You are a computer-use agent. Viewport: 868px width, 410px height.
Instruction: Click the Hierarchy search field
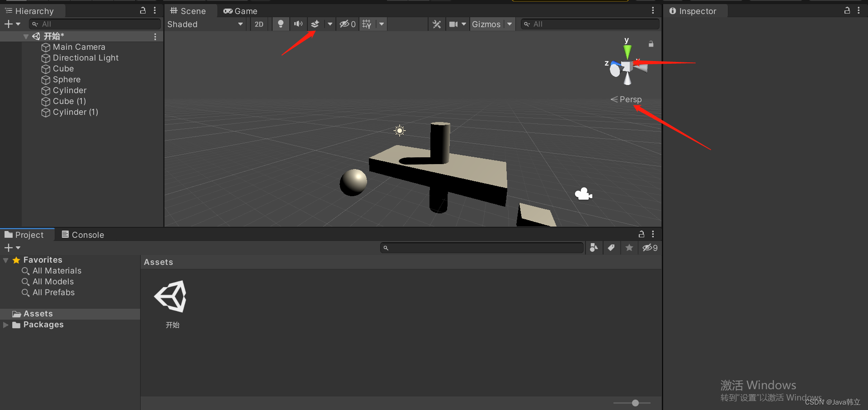pos(95,24)
